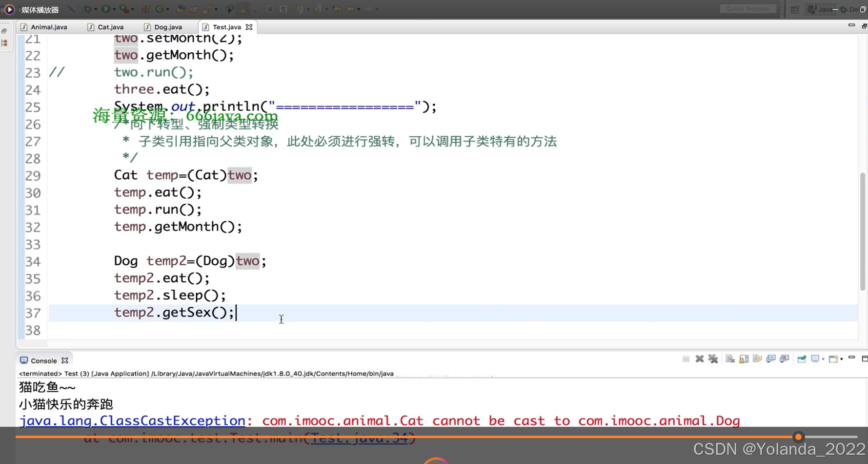
Task: Close the Test.java editor tab
Action: coord(249,27)
